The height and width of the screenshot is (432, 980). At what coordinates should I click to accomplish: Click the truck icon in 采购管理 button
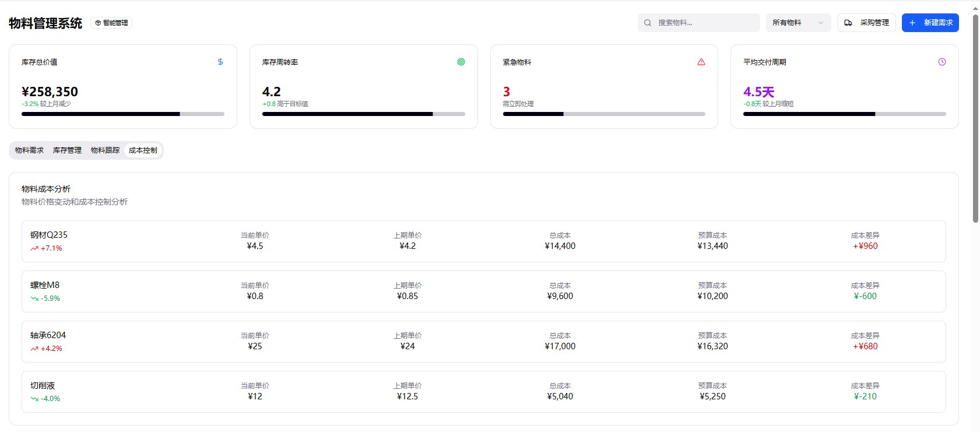848,23
